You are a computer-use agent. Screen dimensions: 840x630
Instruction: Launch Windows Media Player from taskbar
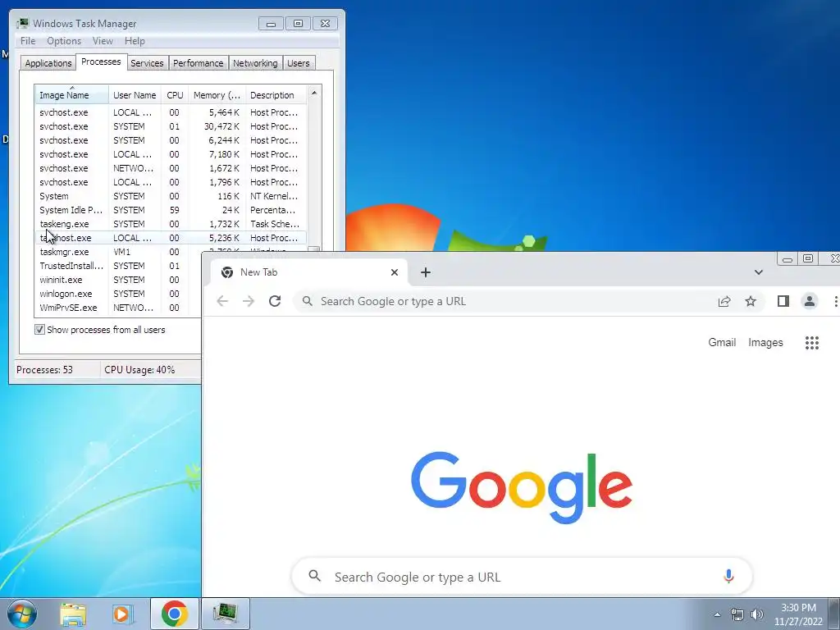point(123,614)
